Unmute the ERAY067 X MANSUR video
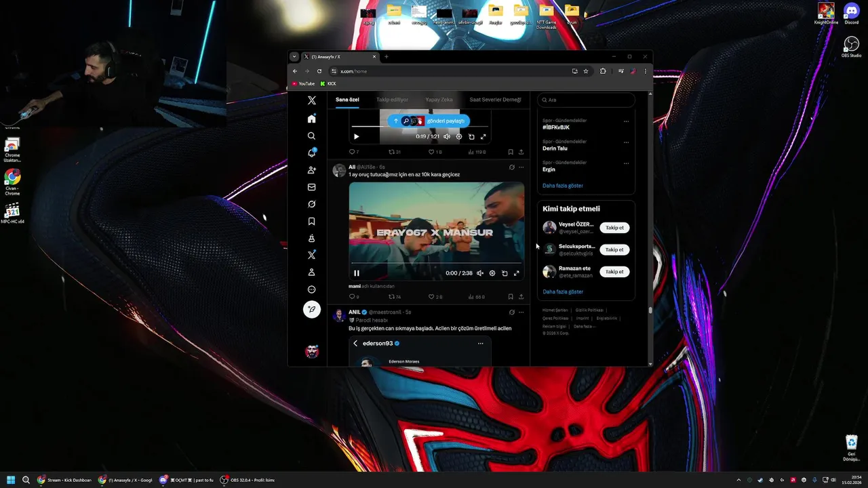This screenshot has height=488, width=868. (480, 273)
